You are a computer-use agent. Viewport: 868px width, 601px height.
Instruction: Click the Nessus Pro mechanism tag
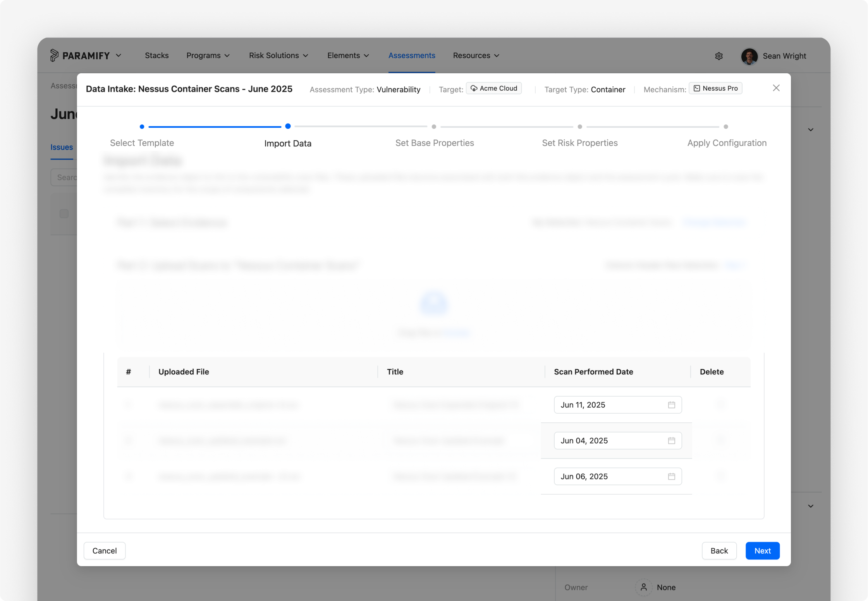pos(715,88)
